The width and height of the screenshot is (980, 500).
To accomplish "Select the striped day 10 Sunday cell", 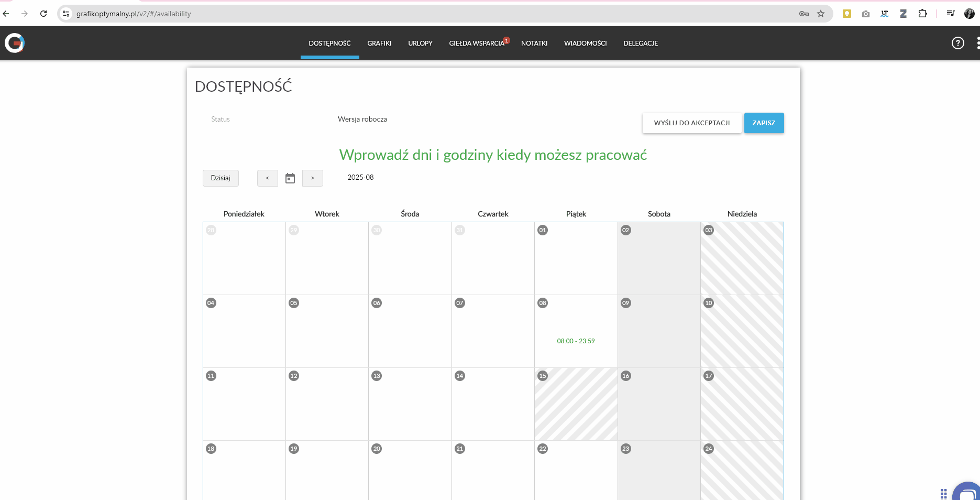I will click(x=742, y=331).
